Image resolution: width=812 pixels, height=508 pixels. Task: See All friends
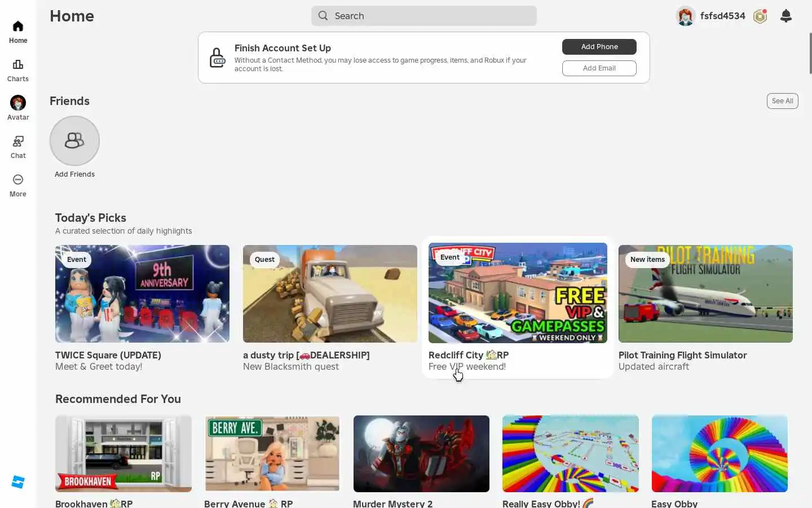782,101
